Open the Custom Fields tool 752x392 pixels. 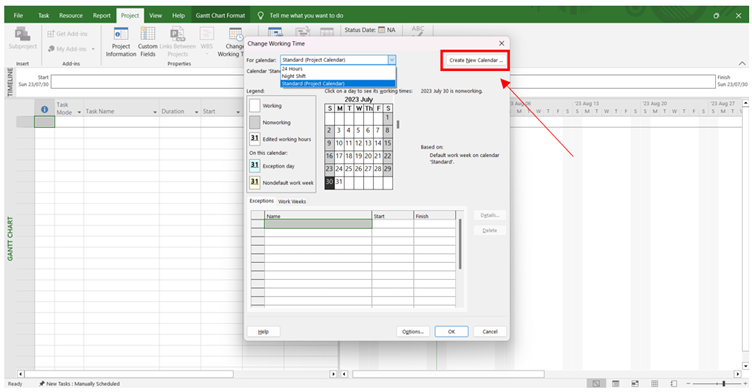(x=147, y=42)
